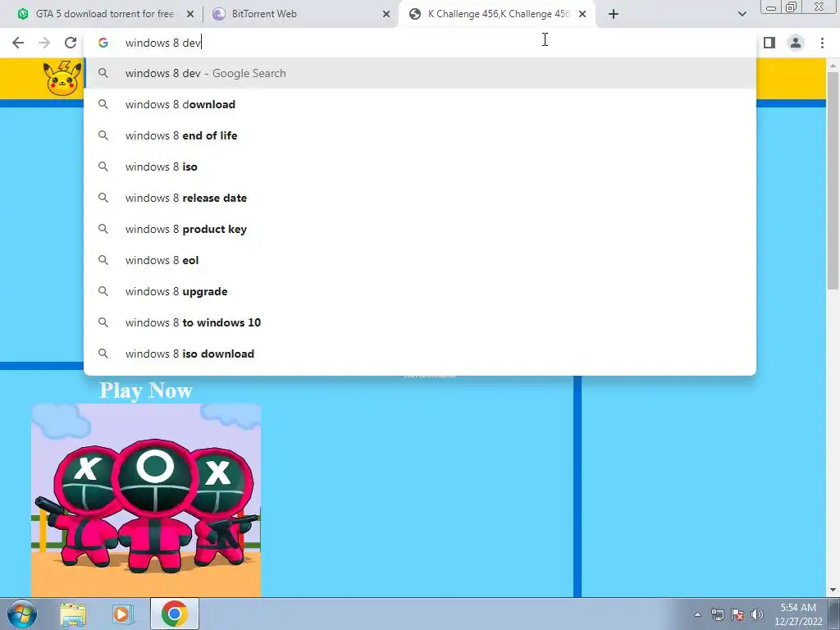Open the Chrome profile avatar
The height and width of the screenshot is (630, 840).
click(796, 43)
